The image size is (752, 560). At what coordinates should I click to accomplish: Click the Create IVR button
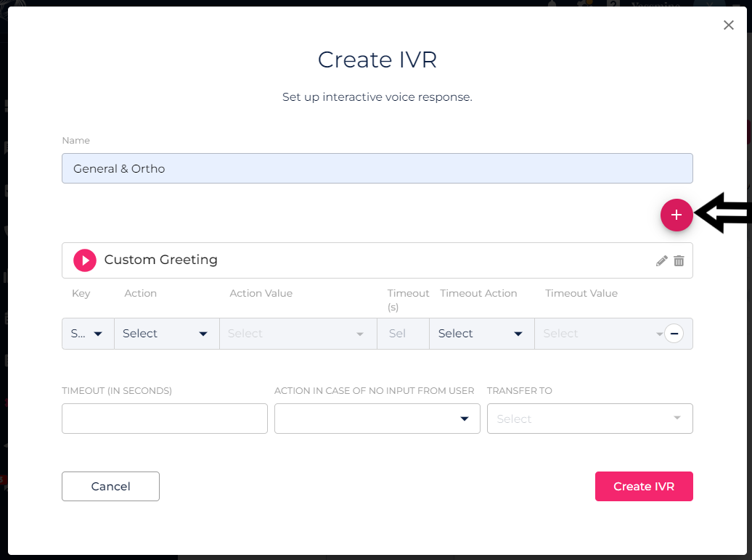pos(643,486)
